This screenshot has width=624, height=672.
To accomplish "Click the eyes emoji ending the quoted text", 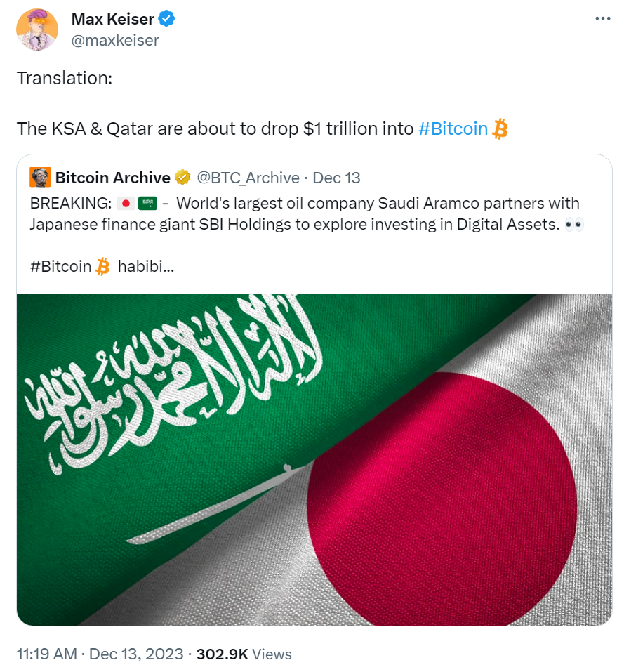I will tap(573, 225).
